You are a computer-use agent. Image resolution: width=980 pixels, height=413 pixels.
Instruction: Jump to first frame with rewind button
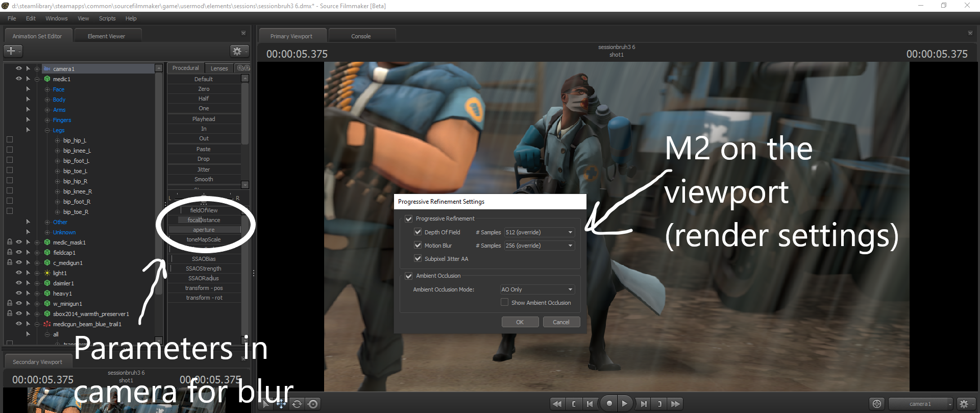(x=557, y=404)
